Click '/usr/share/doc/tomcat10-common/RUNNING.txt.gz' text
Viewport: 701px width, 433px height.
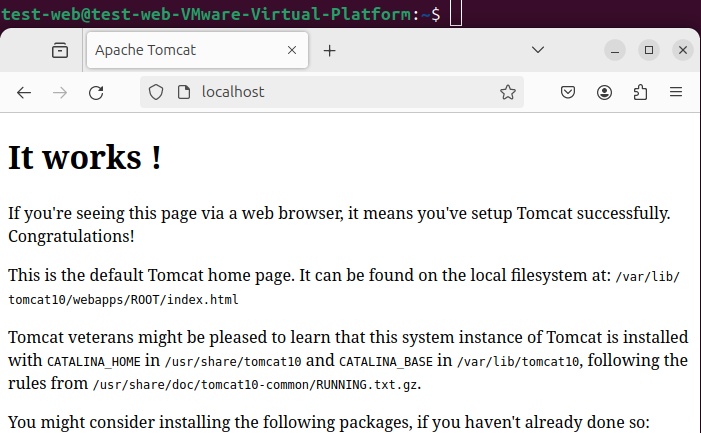255,384
